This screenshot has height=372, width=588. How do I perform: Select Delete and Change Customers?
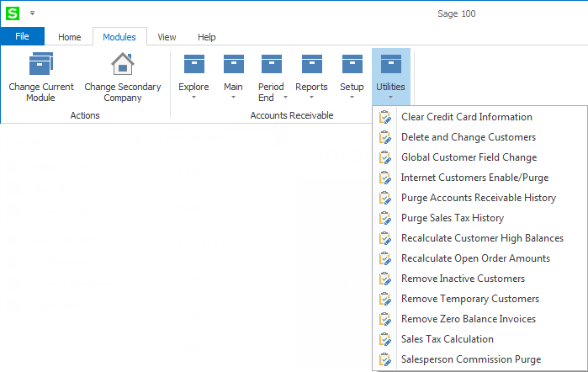[468, 137]
